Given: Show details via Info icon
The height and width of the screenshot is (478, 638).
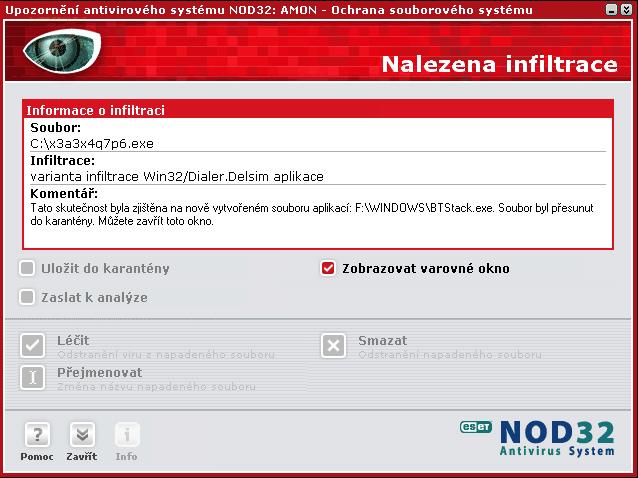Looking at the screenshot, I should (x=127, y=434).
